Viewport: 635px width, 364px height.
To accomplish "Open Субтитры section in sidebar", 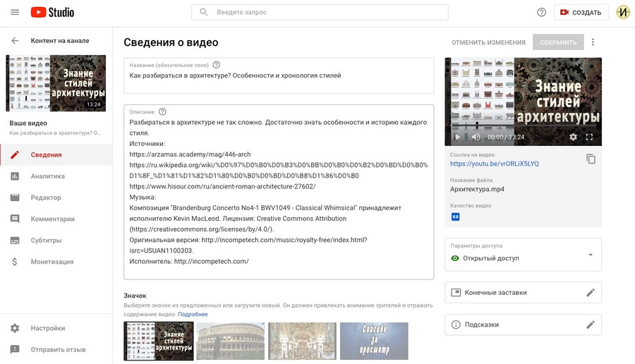I will tap(46, 241).
